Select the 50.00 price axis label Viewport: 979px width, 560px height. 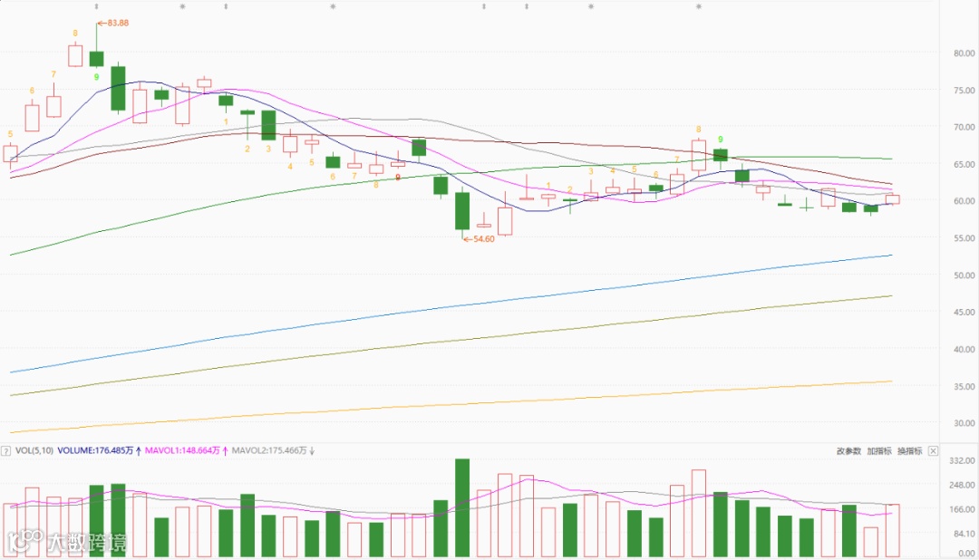coord(964,275)
